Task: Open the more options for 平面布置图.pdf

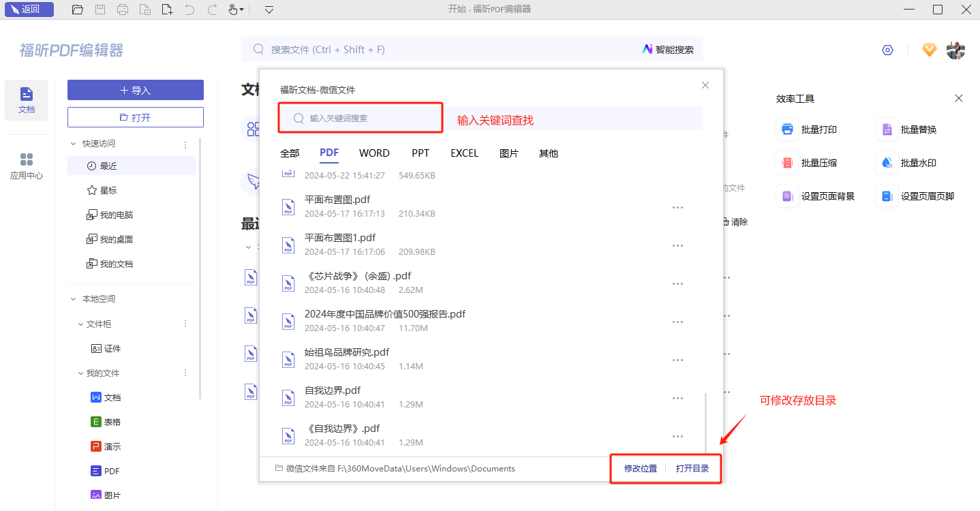Action: pos(677,208)
